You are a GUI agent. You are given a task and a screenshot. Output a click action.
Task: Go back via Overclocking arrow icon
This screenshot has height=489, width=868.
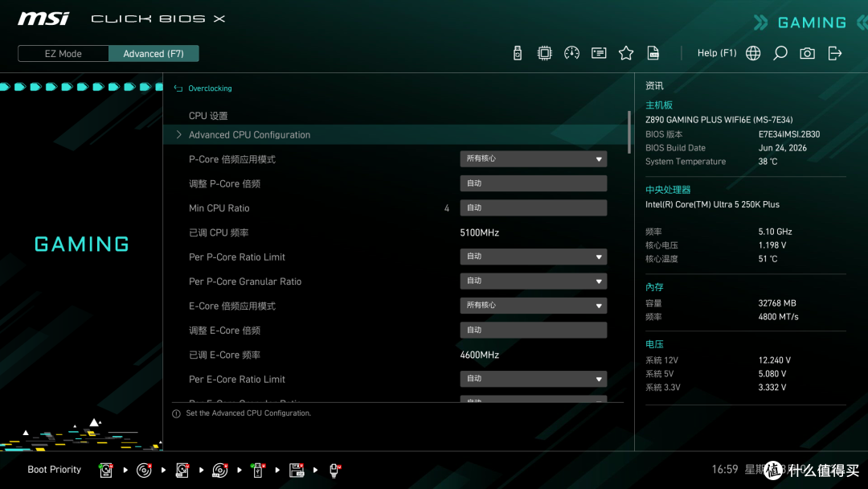pyautogui.click(x=178, y=88)
